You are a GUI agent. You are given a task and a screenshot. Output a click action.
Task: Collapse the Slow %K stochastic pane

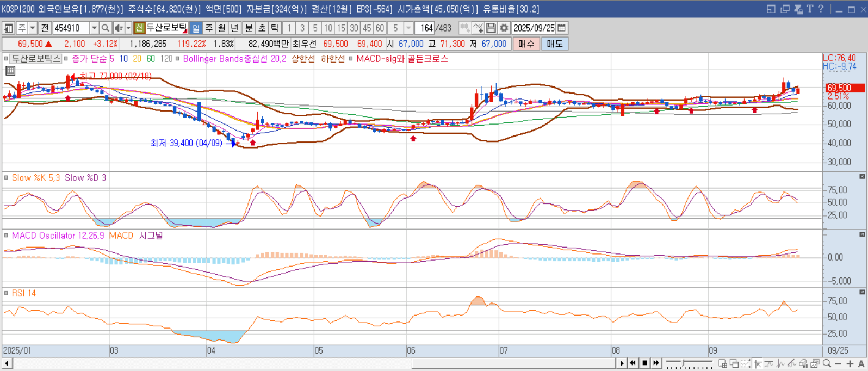pyautogui.click(x=862, y=177)
